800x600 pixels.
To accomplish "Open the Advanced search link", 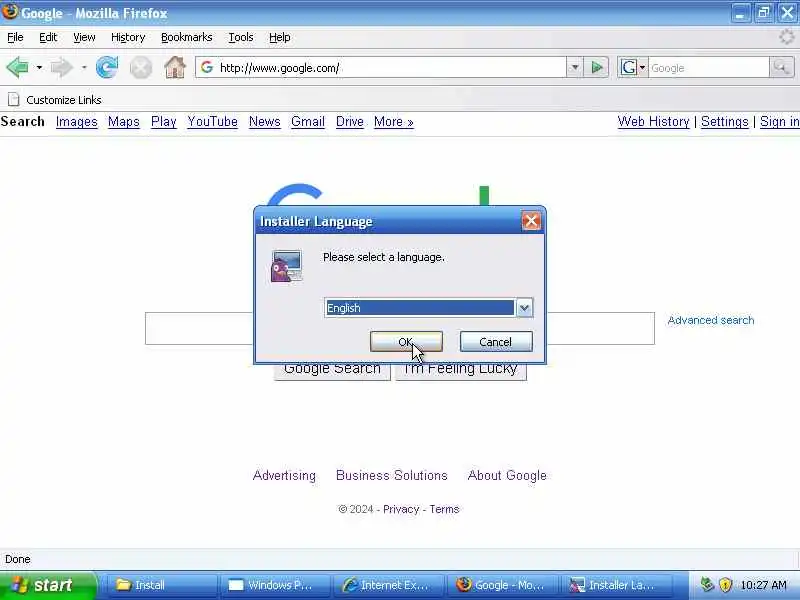I will 711,320.
